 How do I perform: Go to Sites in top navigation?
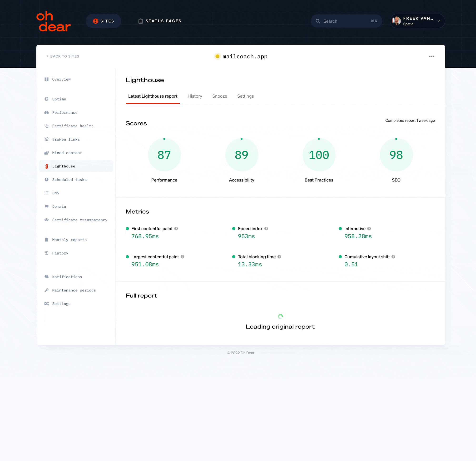[x=104, y=21]
